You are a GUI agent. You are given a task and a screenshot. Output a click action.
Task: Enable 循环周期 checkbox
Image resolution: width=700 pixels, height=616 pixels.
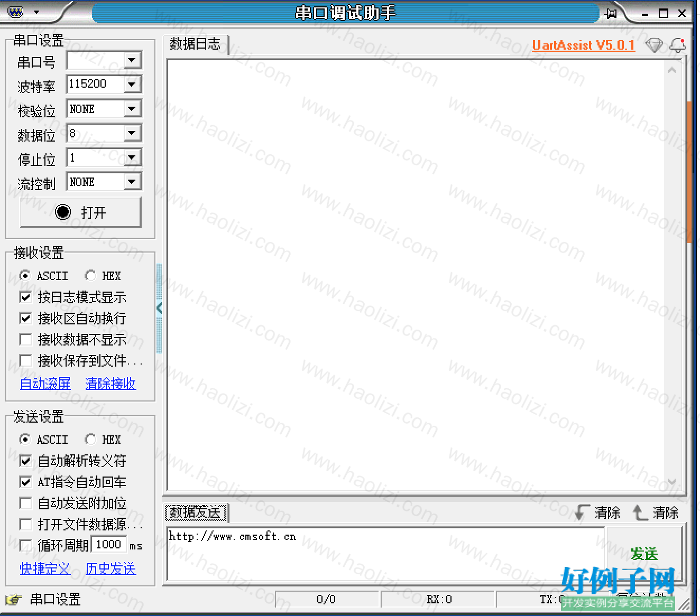click(25, 545)
